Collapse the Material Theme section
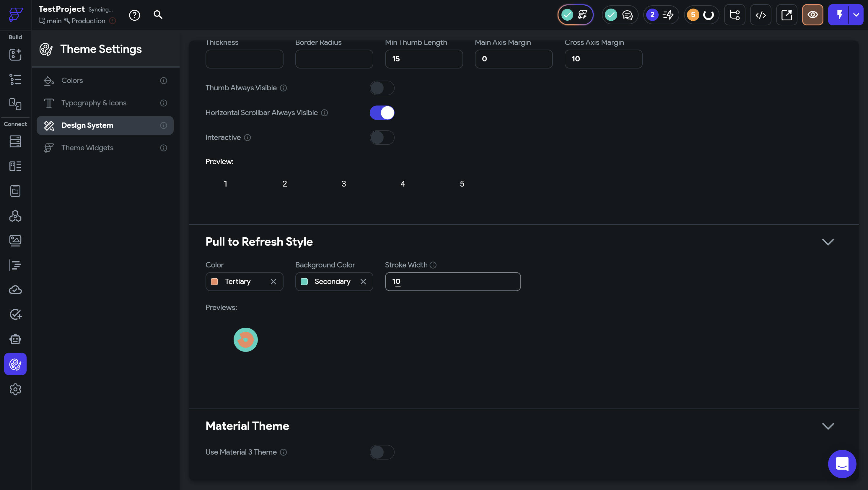 (x=828, y=426)
